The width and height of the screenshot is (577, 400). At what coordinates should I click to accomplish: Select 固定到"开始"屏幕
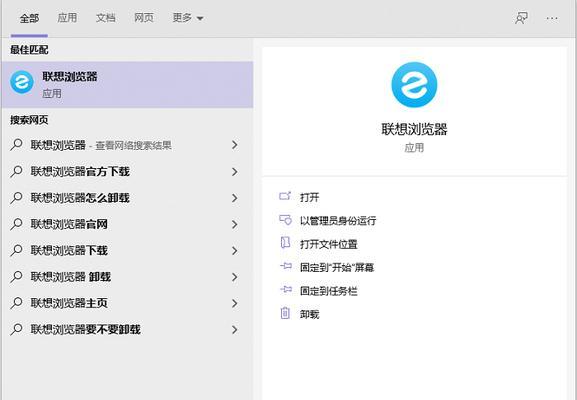(337, 267)
